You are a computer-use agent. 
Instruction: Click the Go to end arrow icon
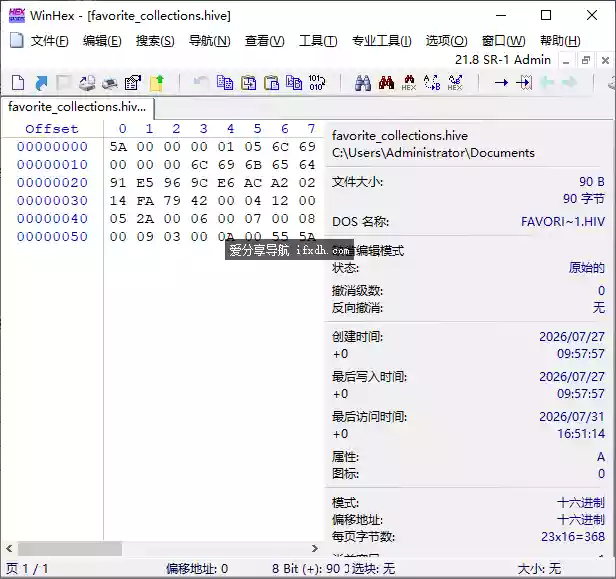[x=524, y=83]
